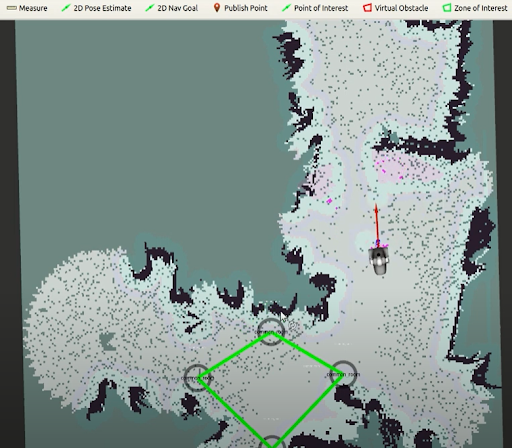Viewport: 512px width, 448px height.
Task: Select the Measure ruler tool
Action: pos(27,8)
